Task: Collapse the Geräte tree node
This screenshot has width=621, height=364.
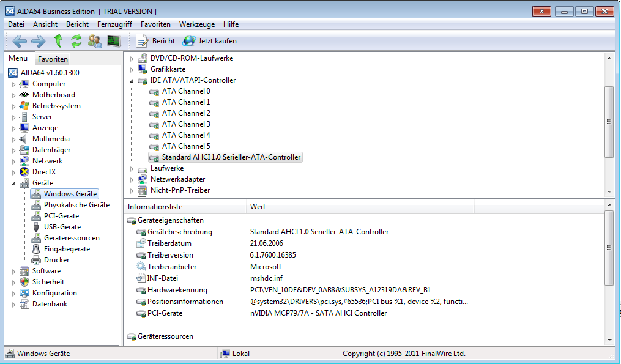Action: pyautogui.click(x=13, y=184)
